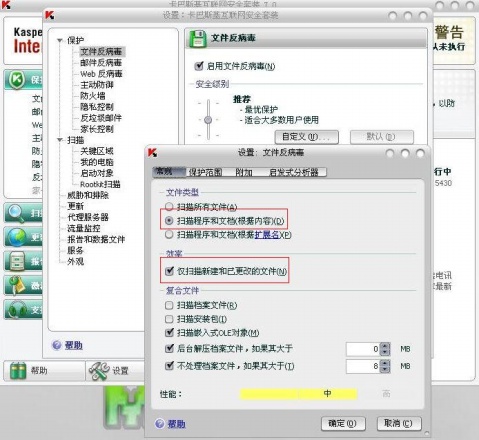Image resolution: width=479 pixels, height=440 pixels.
Task: Open 帮助 link in the dialog
Action: 176,424
